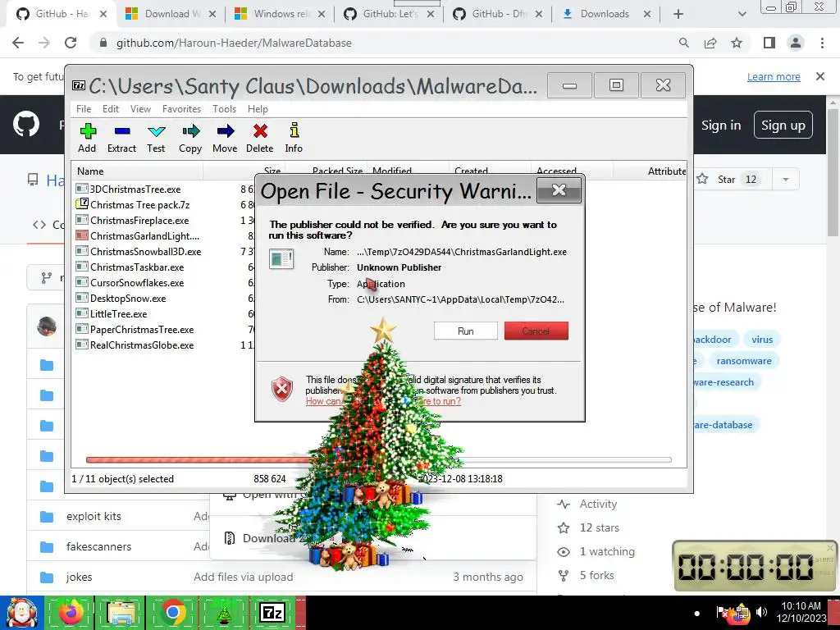The image size is (840, 630).
Task: Close the Security Warning dialog
Action: (559, 190)
